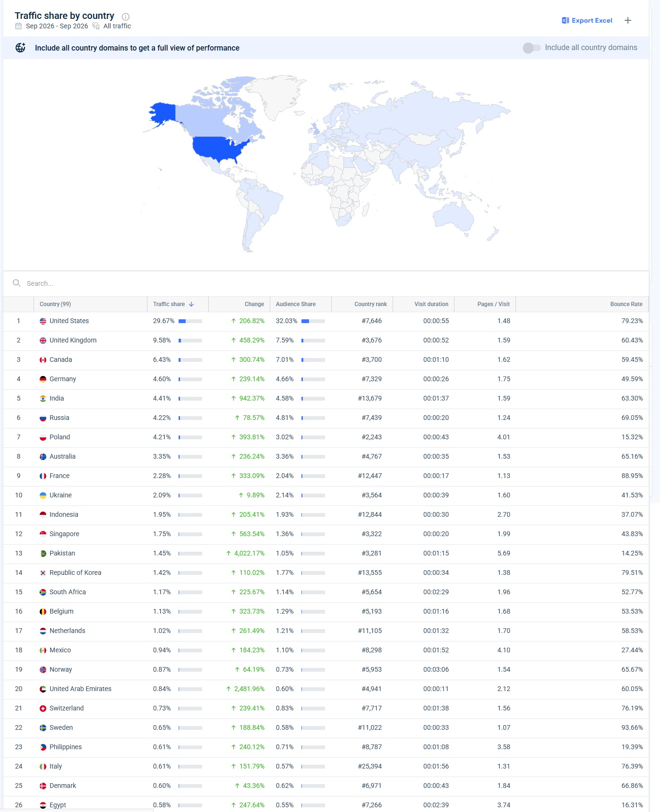This screenshot has width=660, height=812.
Task: Click the All traffic filter label
Action: tap(117, 26)
